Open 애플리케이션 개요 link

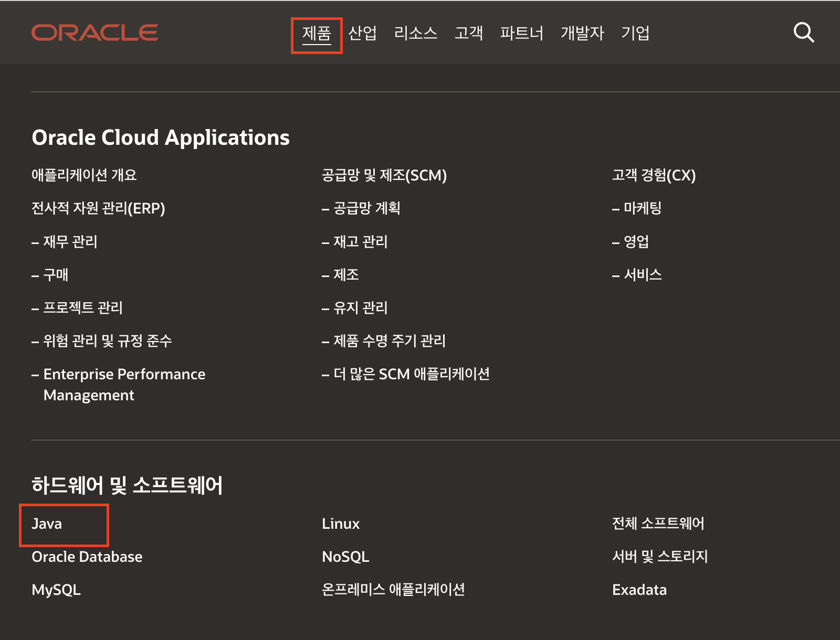pos(84,175)
